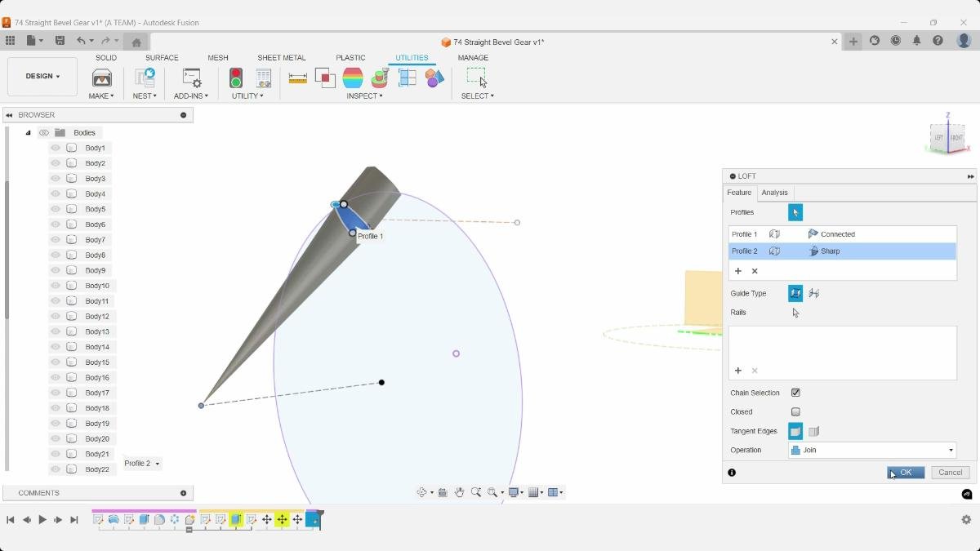Expand the NEST dropdown
This screenshot has width=980, height=551.
click(145, 96)
